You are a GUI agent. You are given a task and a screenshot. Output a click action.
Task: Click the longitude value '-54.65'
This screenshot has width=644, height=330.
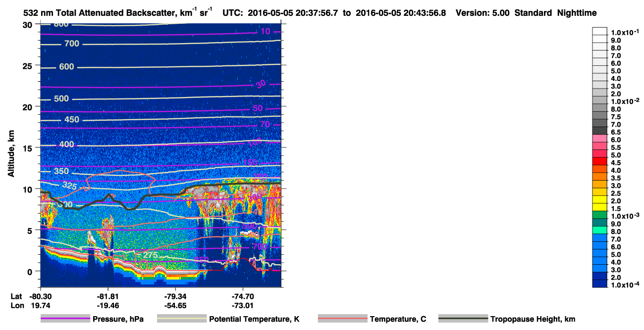pyautogui.click(x=175, y=306)
